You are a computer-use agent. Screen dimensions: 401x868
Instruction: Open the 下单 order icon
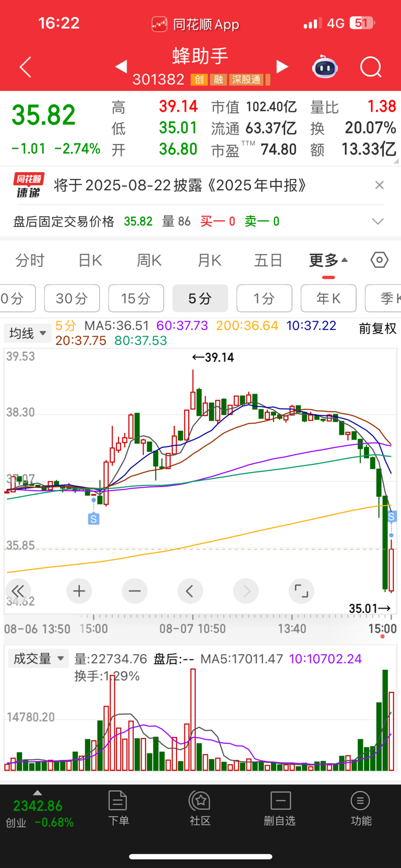(118, 808)
